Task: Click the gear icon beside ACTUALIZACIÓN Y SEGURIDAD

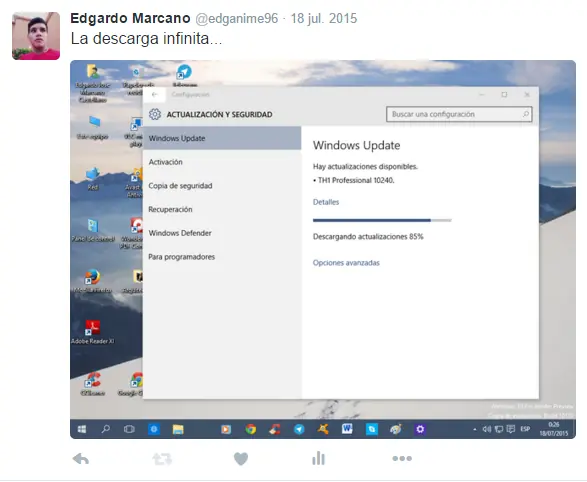Action: point(155,114)
